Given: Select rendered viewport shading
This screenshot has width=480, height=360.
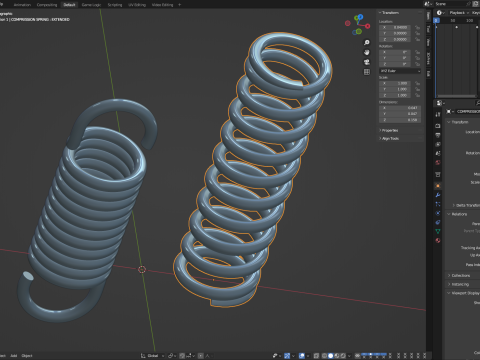Looking at the screenshot, I should click(x=343, y=356).
